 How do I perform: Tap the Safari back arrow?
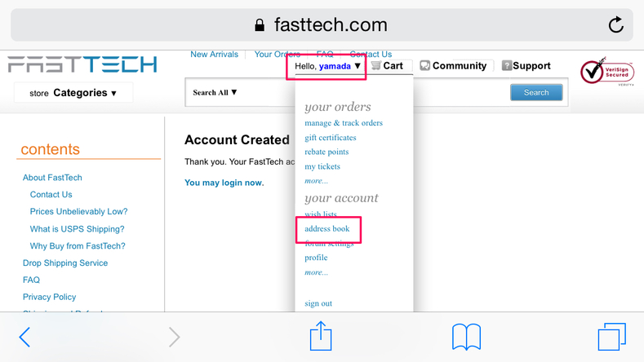pyautogui.click(x=24, y=337)
